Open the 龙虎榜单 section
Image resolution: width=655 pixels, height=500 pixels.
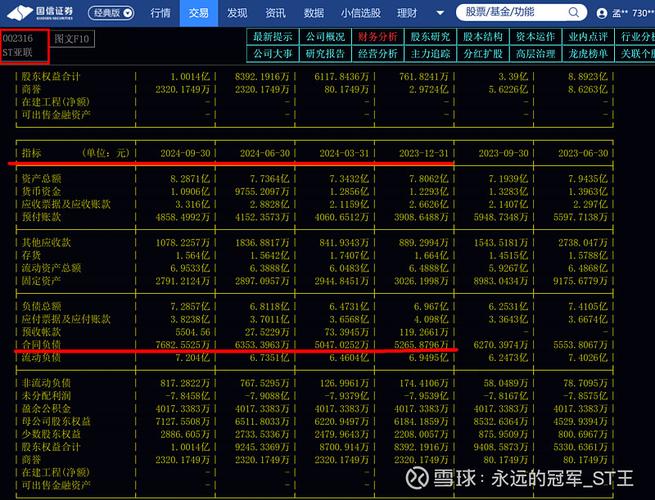(x=589, y=53)
